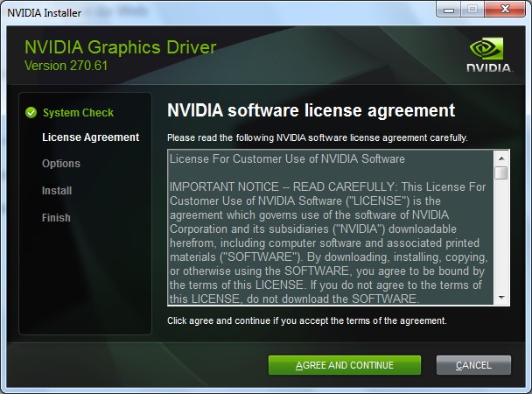Select the Finish step in sidebar
Viewport: 532px width, 394px height.
[x=56, y=218]
